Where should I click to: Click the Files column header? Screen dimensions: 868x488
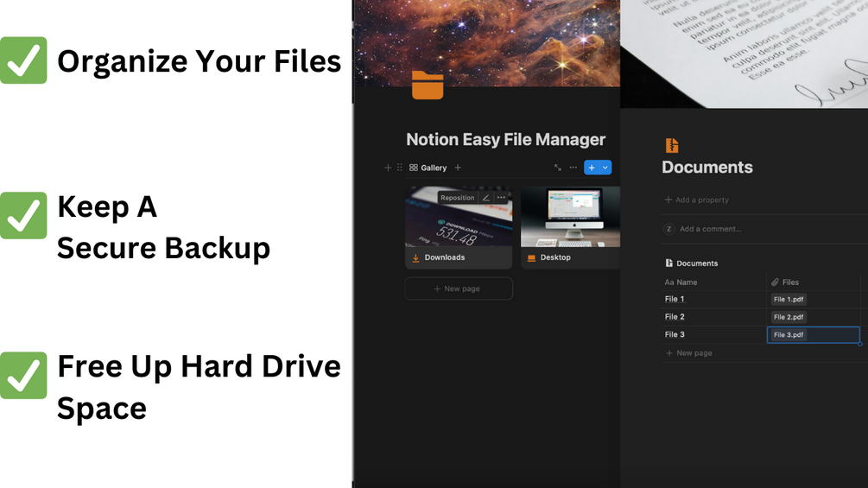coord(785,282)
